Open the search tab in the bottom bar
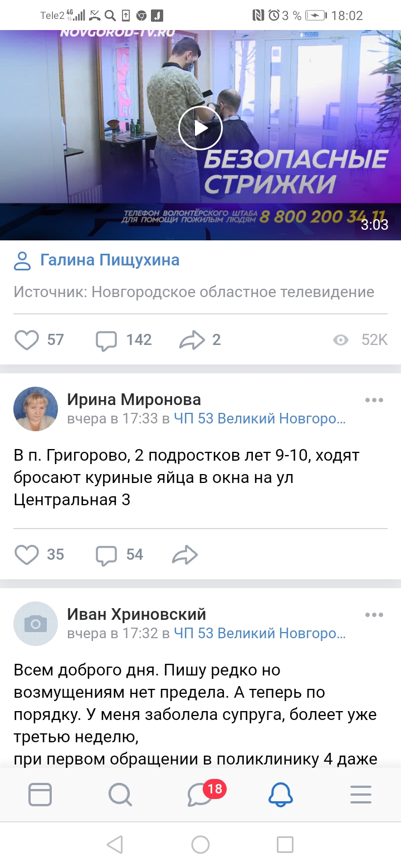Viewport: 401px width, 868px height. tap(120, 794)
